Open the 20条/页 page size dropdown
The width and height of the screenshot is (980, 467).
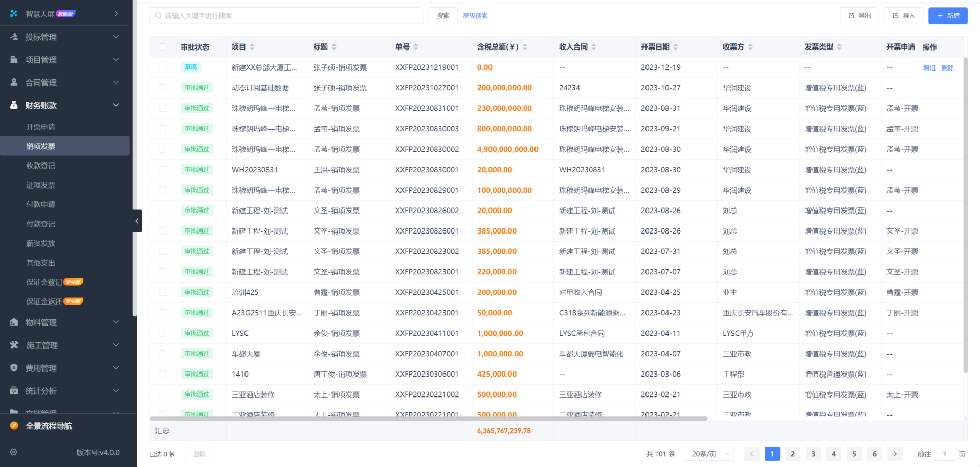708,454
